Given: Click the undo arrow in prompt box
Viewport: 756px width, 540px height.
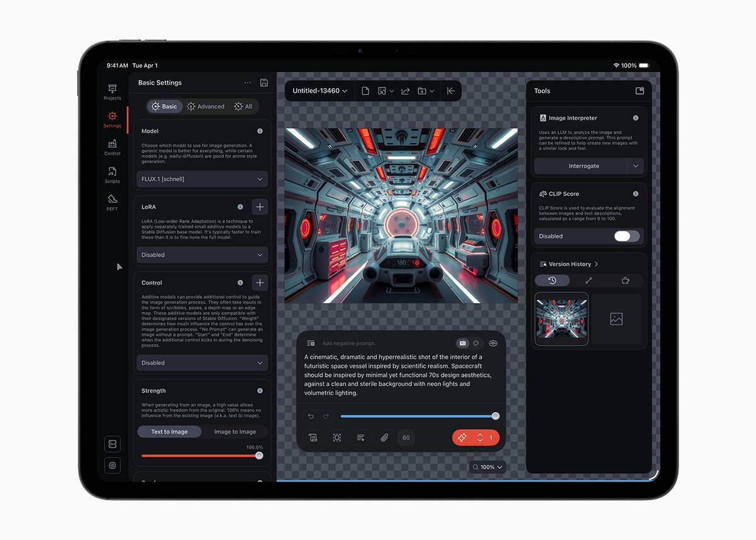Looking at the screenshot, I should coord(311,416).
